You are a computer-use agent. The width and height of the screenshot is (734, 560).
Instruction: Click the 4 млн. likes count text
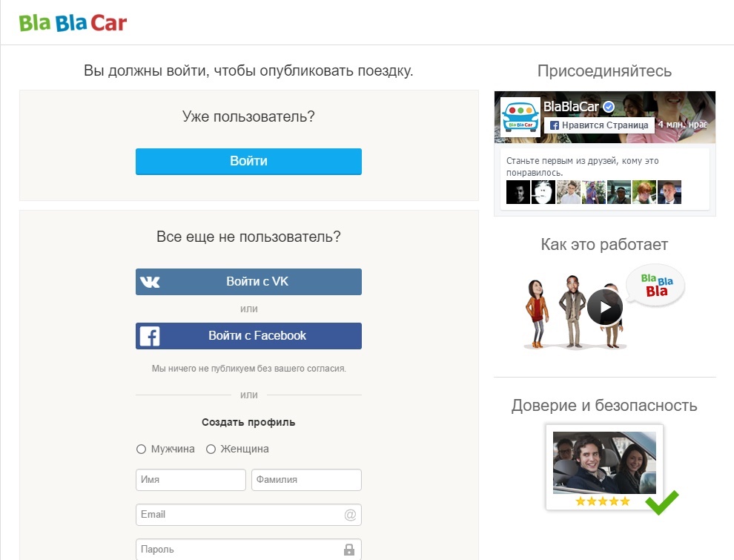[682, 125]
